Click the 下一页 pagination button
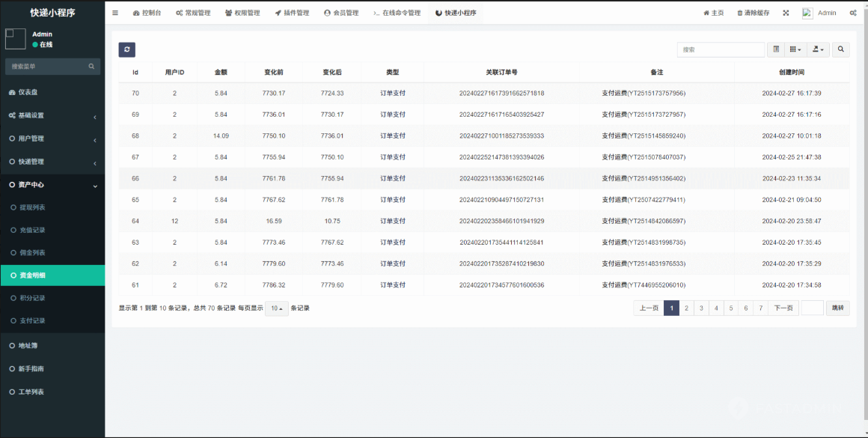This screenshot has height=438, width=868. [x=783, y=308]
